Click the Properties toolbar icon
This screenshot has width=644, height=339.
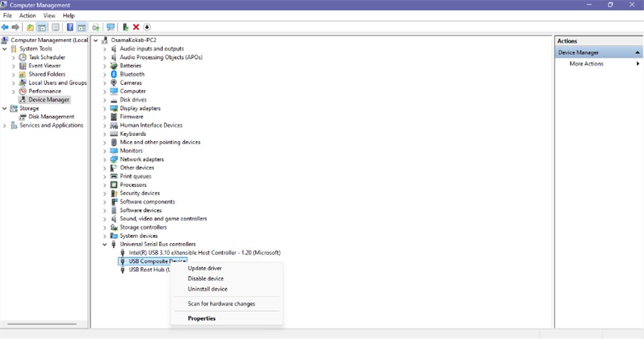[x=55, y=27]
